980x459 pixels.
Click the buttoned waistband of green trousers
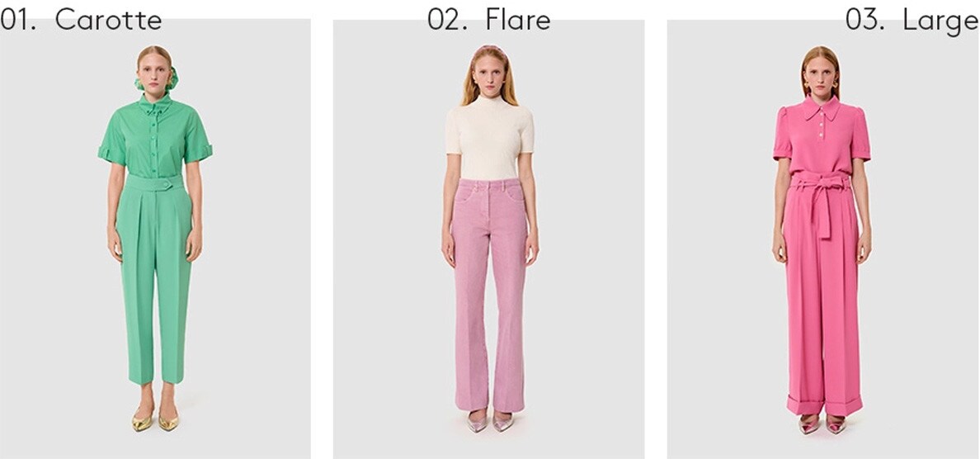point(155,183)
